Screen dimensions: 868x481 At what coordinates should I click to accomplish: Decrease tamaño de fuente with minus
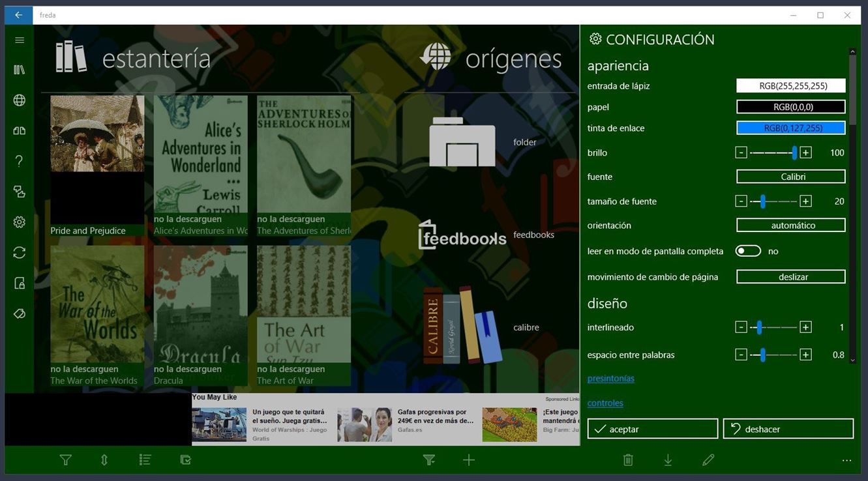[x=741, y=201]
